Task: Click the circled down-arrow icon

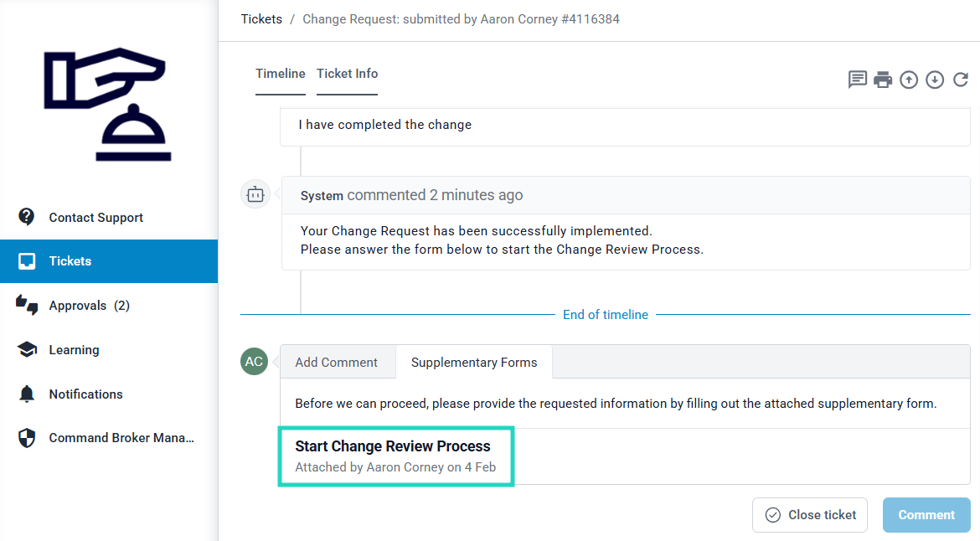Action: click(935, 80)
